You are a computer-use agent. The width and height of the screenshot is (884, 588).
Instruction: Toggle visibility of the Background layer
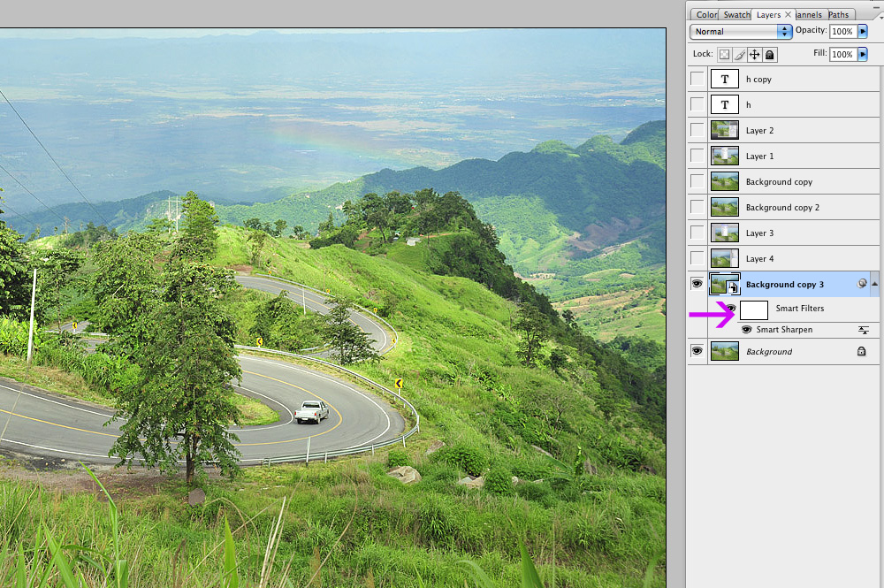click(x=697, y=351)
